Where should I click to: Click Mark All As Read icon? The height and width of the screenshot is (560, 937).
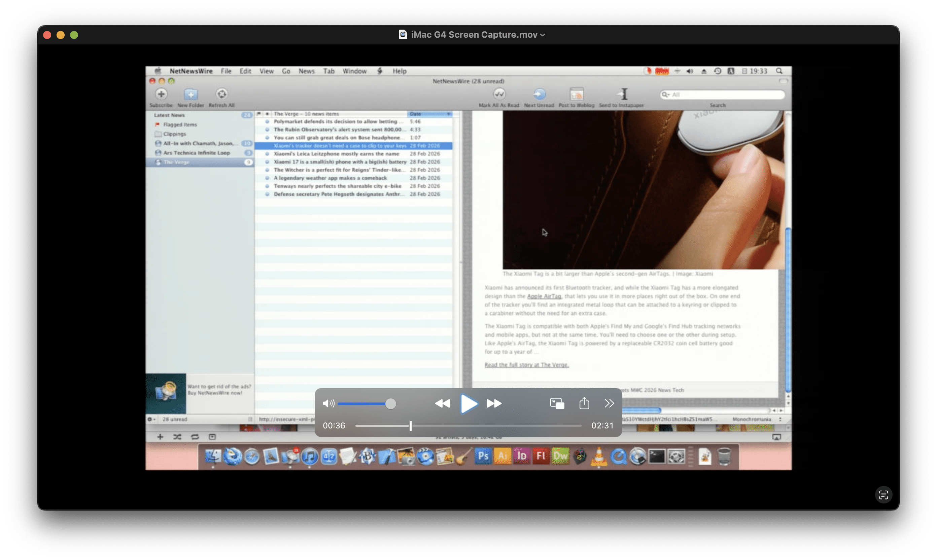(499, 94)
